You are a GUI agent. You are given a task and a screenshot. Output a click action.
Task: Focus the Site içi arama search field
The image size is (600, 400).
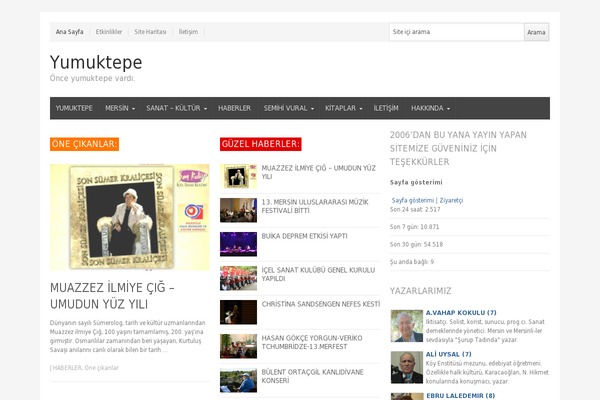457,32
